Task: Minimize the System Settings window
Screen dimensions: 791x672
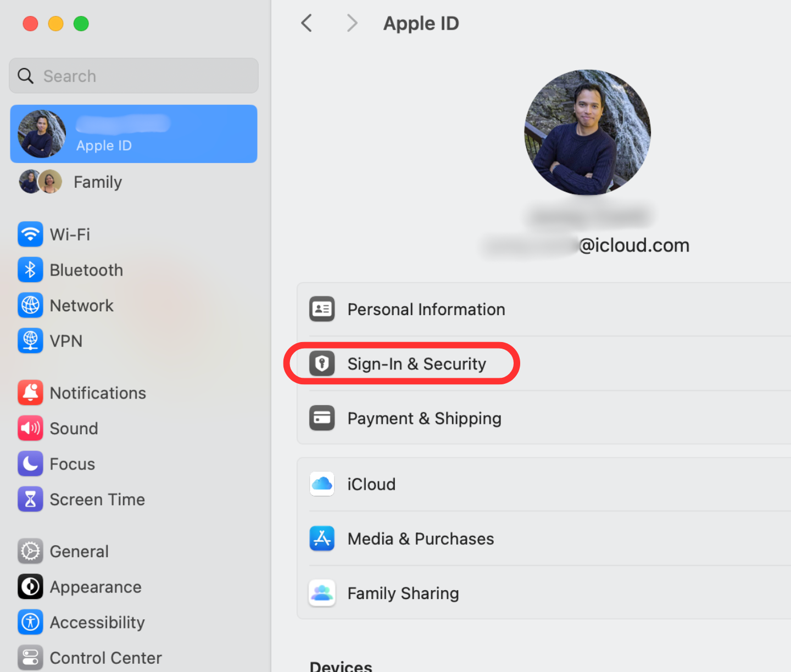Action: 56,24
